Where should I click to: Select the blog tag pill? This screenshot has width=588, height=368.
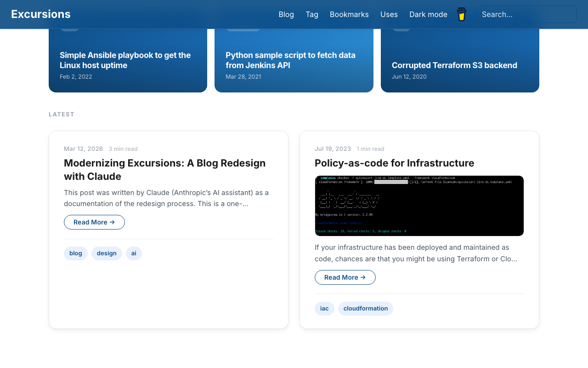75,253
